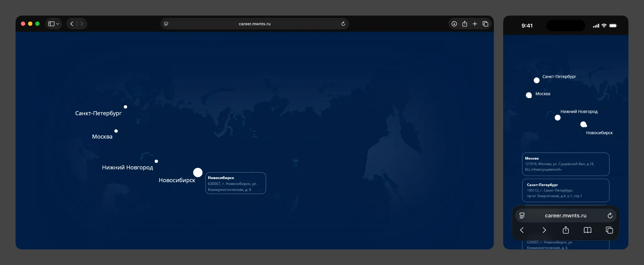Open the desktop browser downloads icon
The width and height of the screenshot is (644, 265).
(454, 24)
